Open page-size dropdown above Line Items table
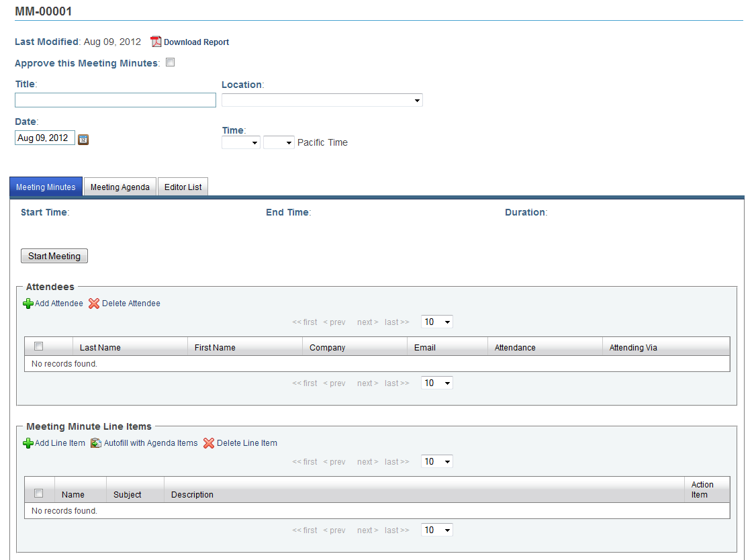The image size is (754, 560). [436, 461]
